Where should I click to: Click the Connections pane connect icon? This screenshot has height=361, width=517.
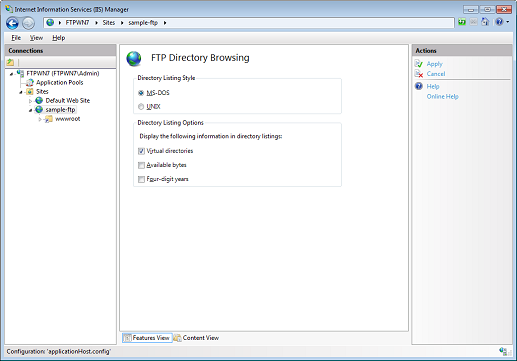coord(10,62)
